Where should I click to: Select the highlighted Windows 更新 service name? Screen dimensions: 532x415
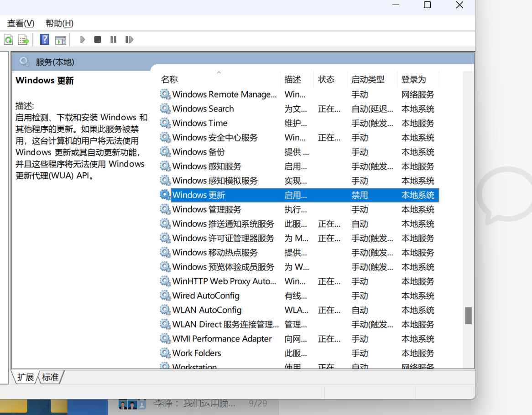pos(198,195)
